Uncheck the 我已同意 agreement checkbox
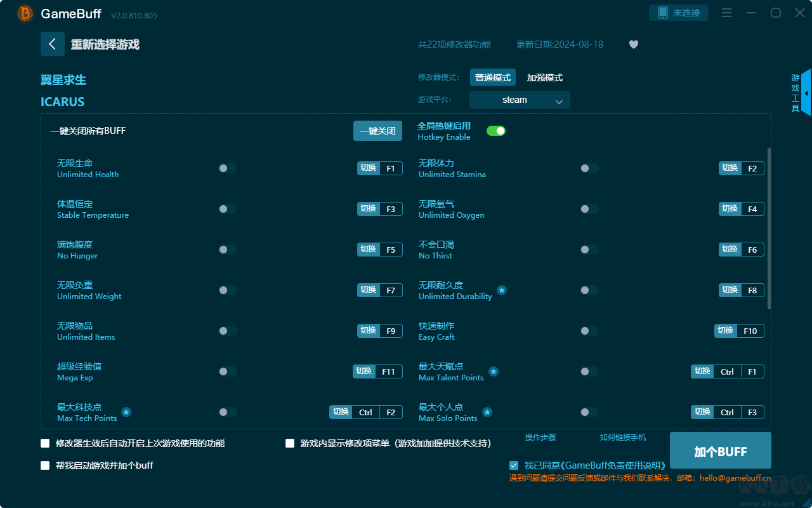 (514, 465)
